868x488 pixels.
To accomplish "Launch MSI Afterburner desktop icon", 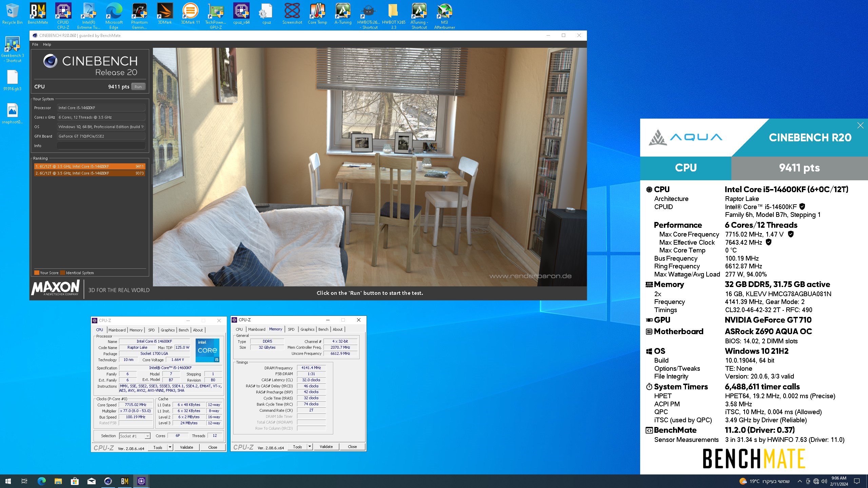I will (x=445, y=16).
